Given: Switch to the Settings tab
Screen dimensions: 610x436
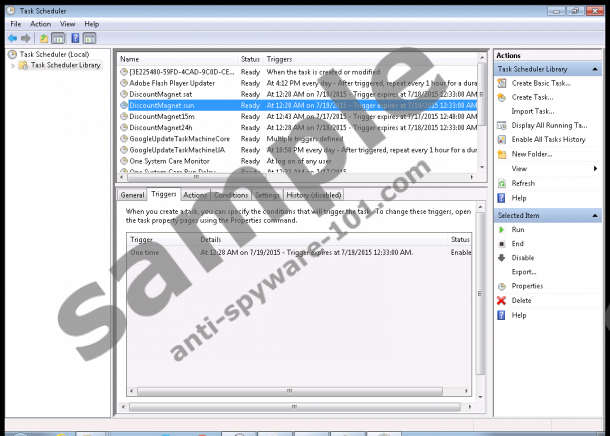Looking at the screenshot, I should click(266, 195).
